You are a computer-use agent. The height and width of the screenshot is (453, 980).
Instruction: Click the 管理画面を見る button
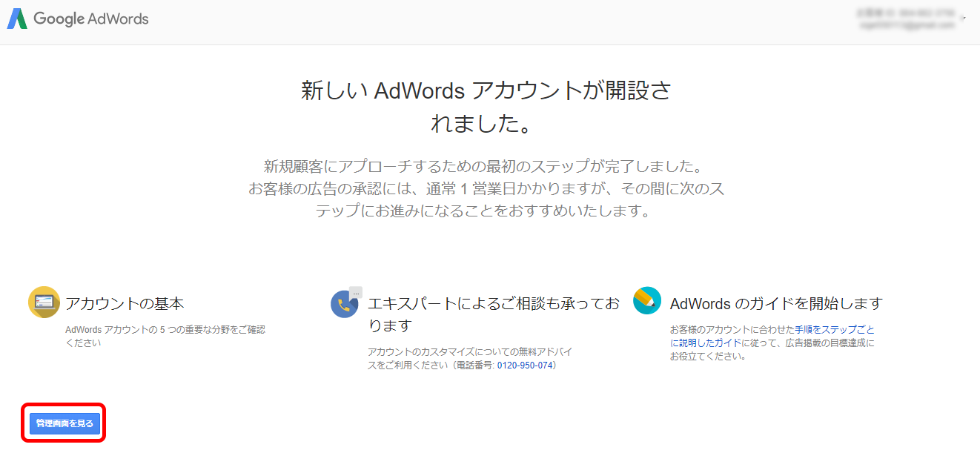[x=64, y=423]
